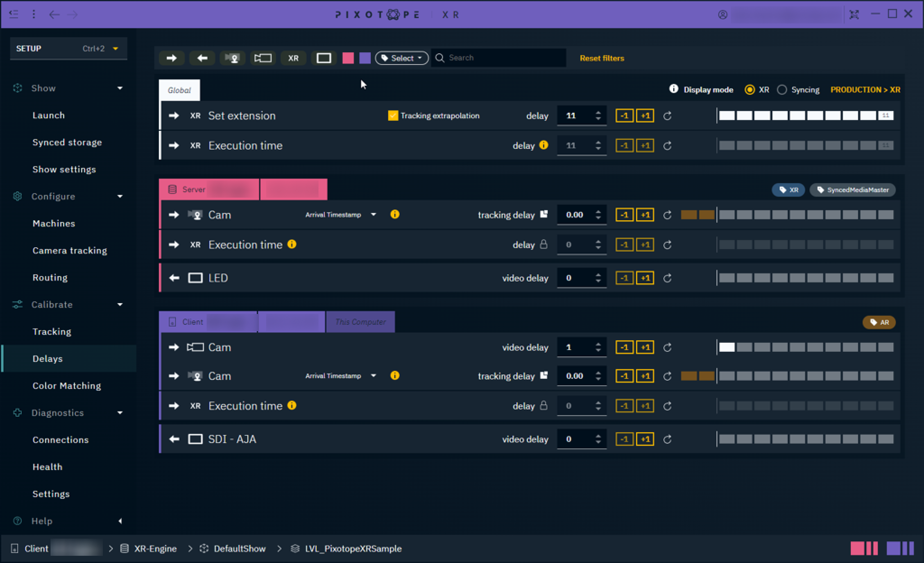Click info icon beside Display mode

[x=674, y=89]
